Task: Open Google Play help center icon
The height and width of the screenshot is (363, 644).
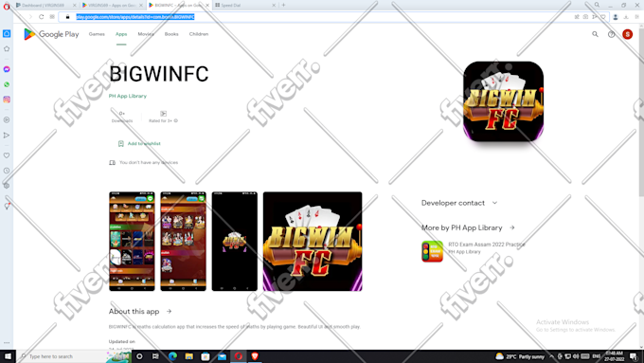Action: pos(611,34)
